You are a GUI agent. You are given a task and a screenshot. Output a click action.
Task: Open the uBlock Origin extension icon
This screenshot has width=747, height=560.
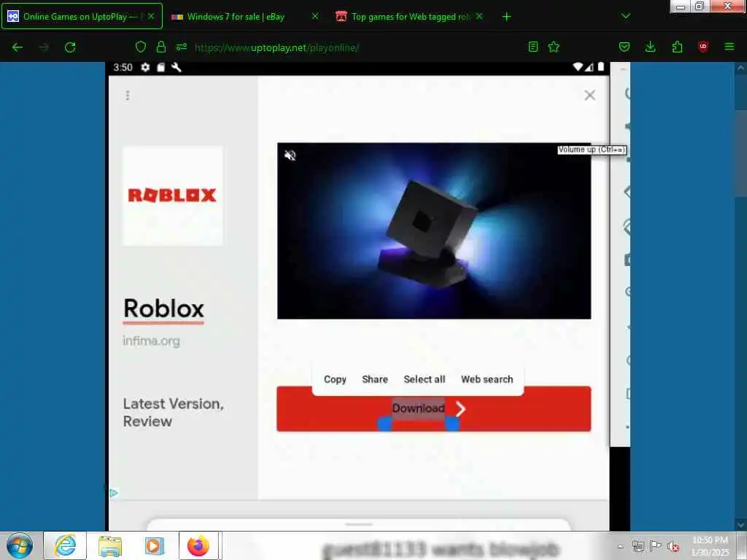coord(703,47)
